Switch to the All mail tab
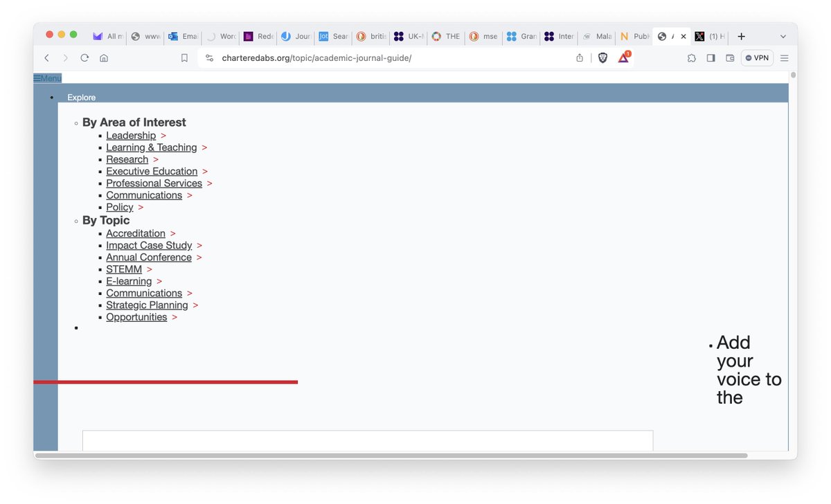The image size is (831, 504). click(107, 37)
